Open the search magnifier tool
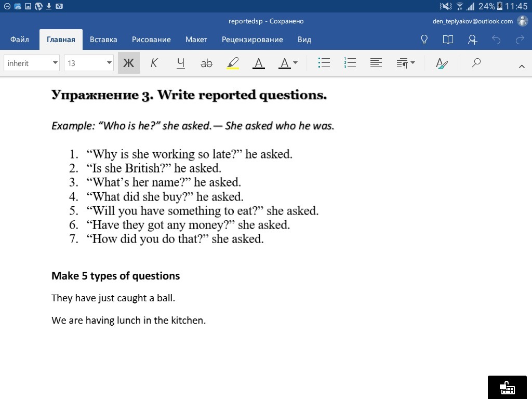Viewport: 532px width, 399px height. click(476, 63)
